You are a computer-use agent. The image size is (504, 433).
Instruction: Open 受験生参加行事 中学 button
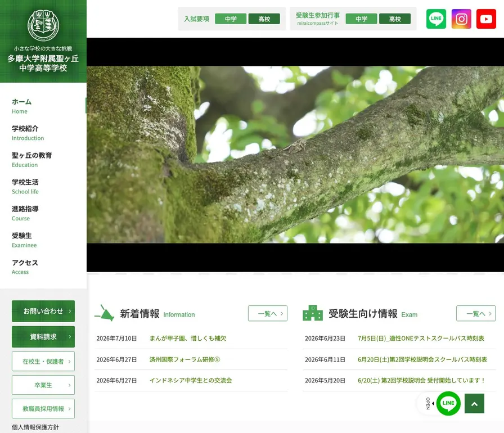pos(361,19)
